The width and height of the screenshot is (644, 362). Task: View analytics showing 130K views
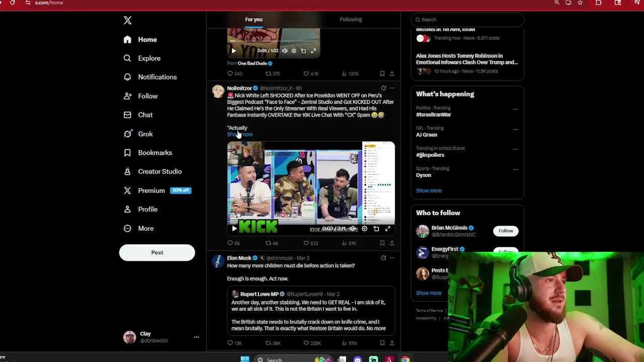[350, 74]
